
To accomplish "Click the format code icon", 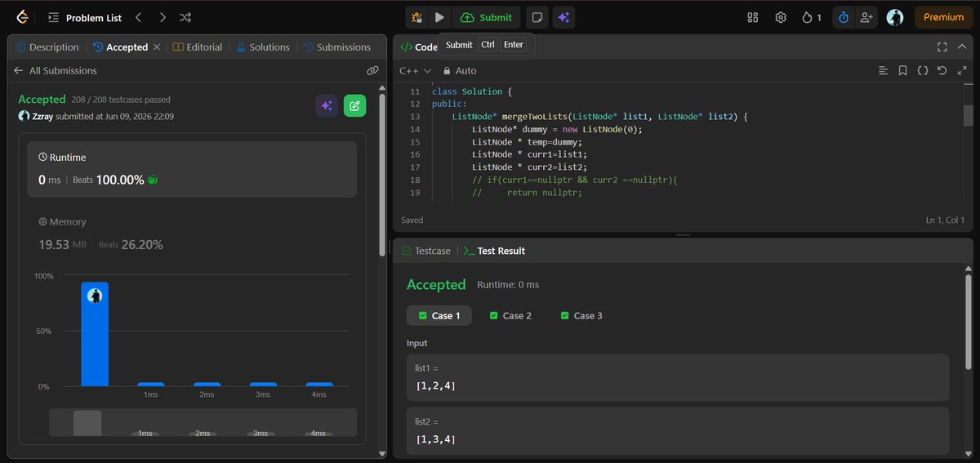I will tap(883, 71).
